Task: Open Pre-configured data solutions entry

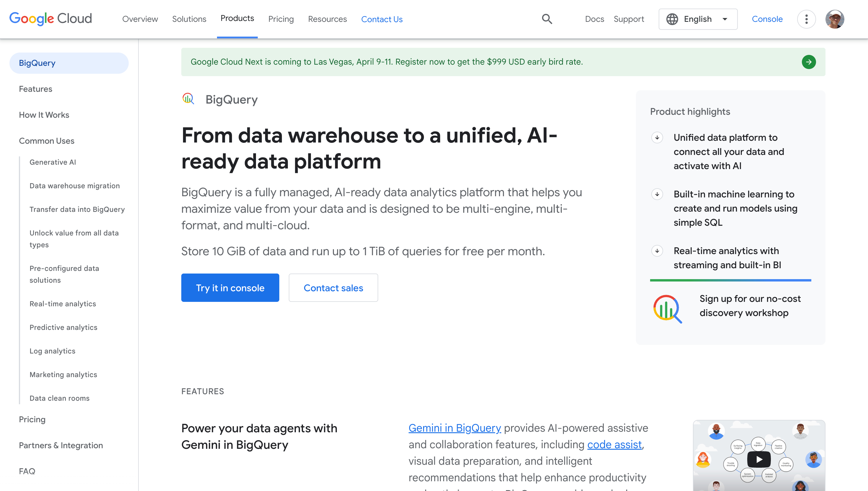Action: [64, 274]
